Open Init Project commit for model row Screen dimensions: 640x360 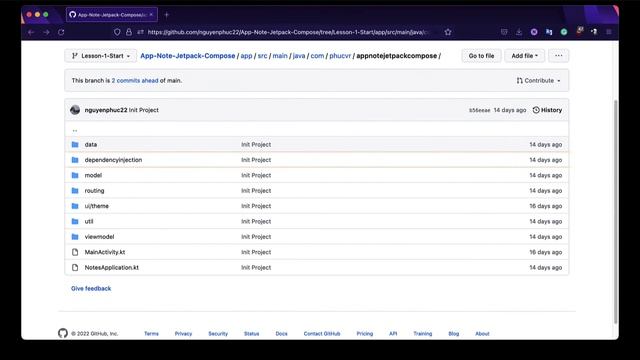pyautogui.click(x=256, y=175)
